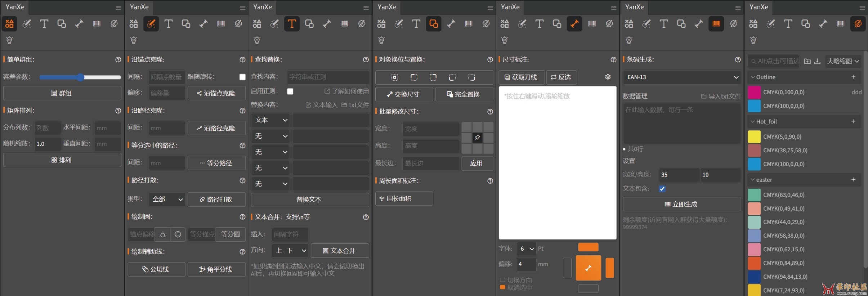Screen dimensions: 868x296
Task: Open help for the 批量修改尺寸 section
Action: (490, 112)
